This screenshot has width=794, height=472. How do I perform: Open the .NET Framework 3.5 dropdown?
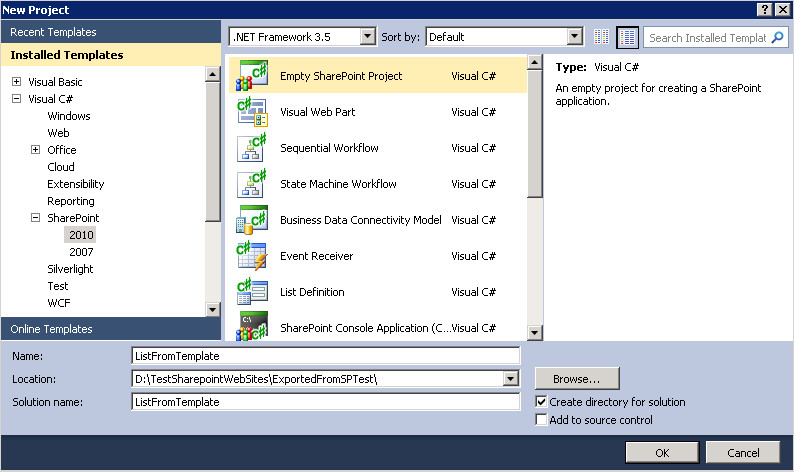(368, 36)
